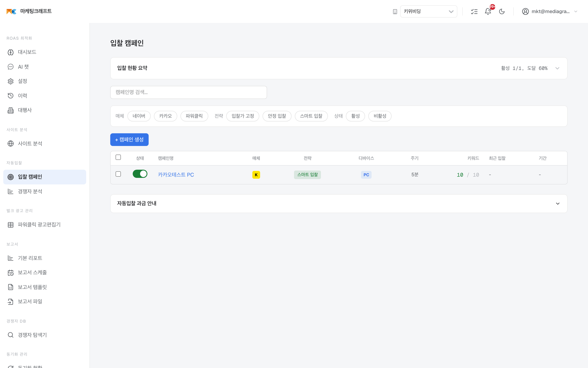Screen dimensions: 588x368
Task: Click the 기본 리포트 chart icon
Action: [x=11, y=258]
